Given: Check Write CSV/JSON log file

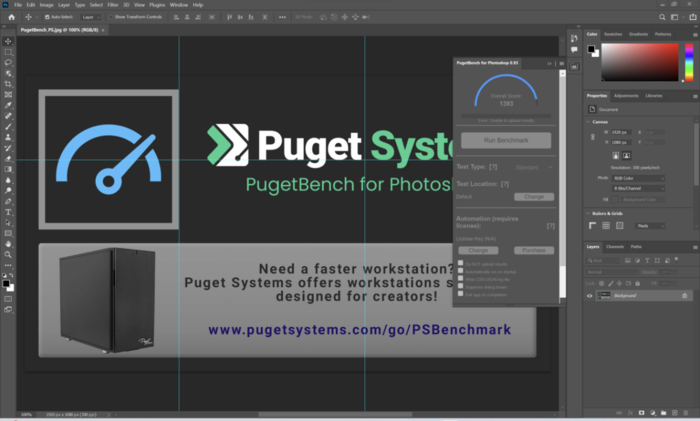Looking at the screenshot, I should [461, 279].
